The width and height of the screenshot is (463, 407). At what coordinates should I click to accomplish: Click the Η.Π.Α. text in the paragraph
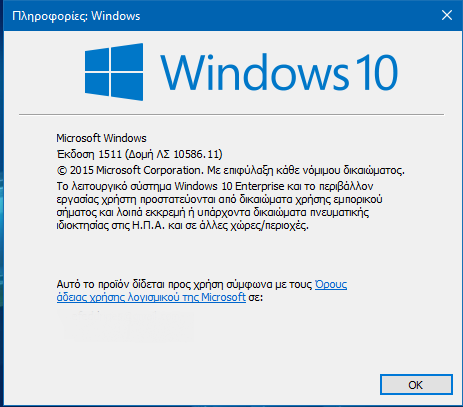coord(148,226)
